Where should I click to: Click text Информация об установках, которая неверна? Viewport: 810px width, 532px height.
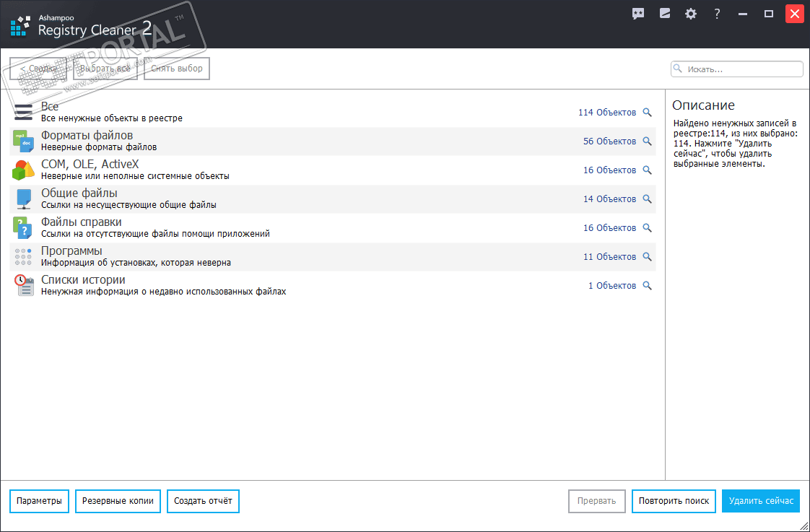[x=136, y=263]
